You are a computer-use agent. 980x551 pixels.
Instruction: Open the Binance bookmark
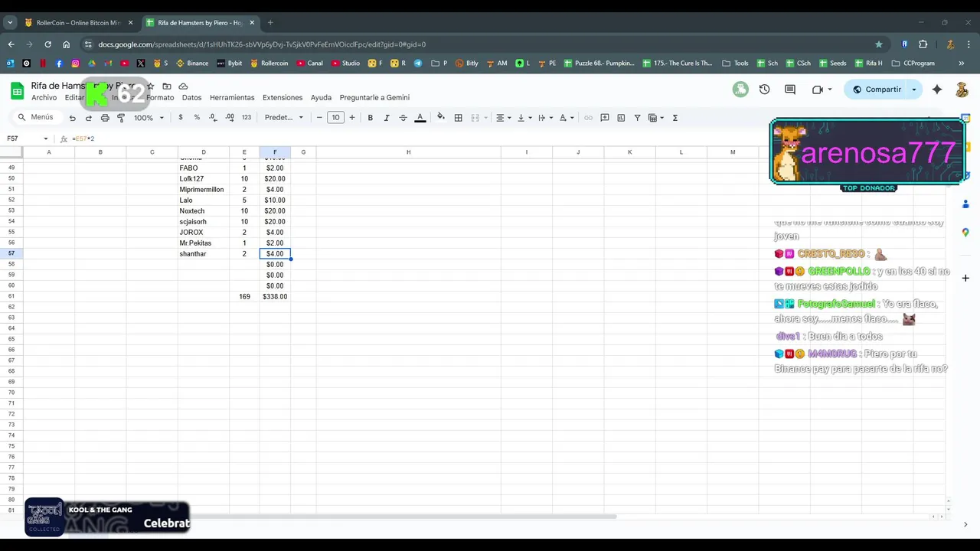(192, 64)
